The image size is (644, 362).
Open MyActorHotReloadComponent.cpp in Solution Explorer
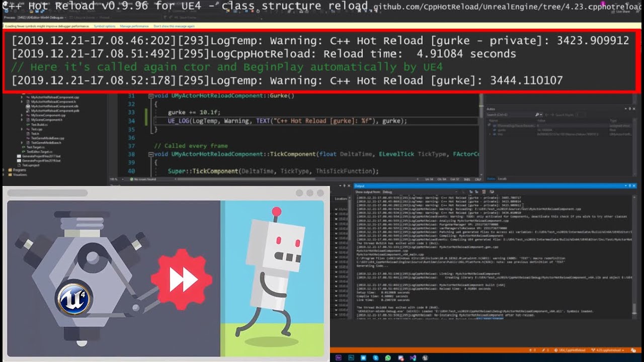55,97
